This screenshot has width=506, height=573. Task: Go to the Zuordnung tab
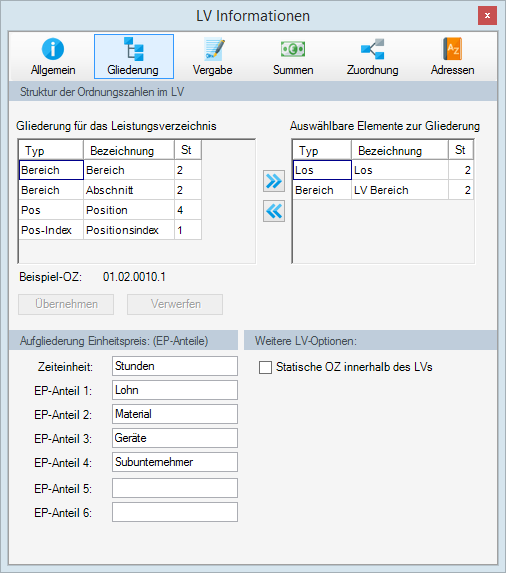pyautogui.click(x=372, y=57)
